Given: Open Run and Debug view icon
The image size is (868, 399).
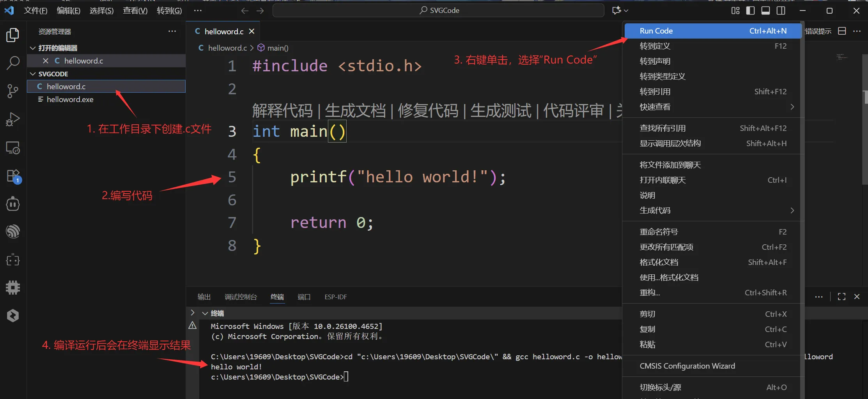Looking at the screenshot, I should pos(13,119).
